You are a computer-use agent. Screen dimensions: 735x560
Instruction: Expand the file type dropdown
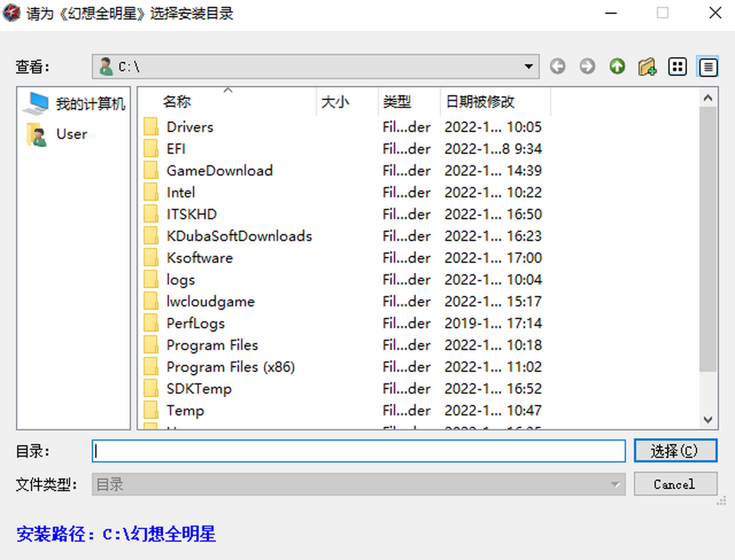(614, 485)
